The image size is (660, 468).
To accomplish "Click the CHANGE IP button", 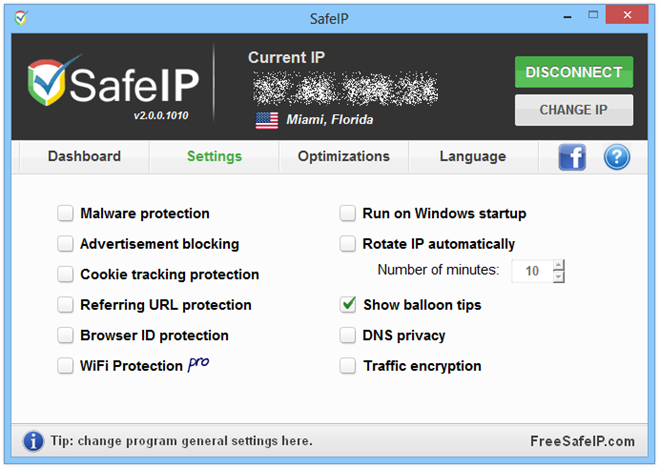I will click(x=574, y=110).
